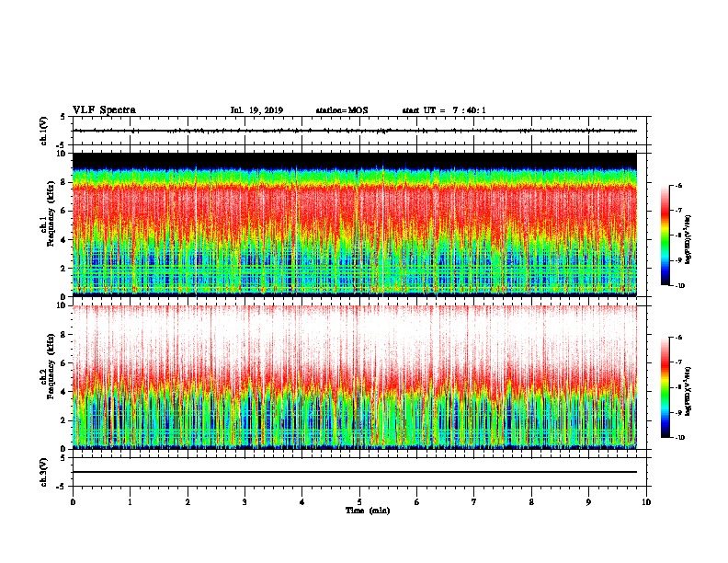Image resolution: width=728 pixels, height=563 pixels.
Task: Click time axis tick label '0'
Action: (x=73, y=502)
